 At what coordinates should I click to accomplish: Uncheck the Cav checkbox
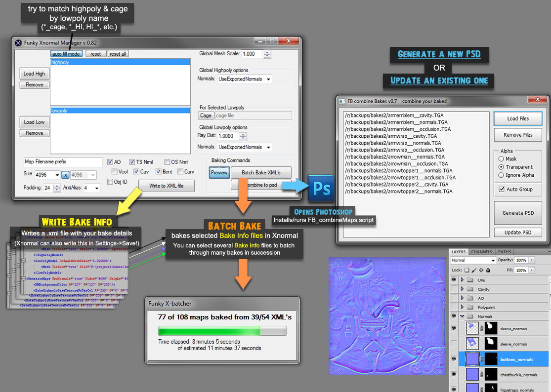136,172
